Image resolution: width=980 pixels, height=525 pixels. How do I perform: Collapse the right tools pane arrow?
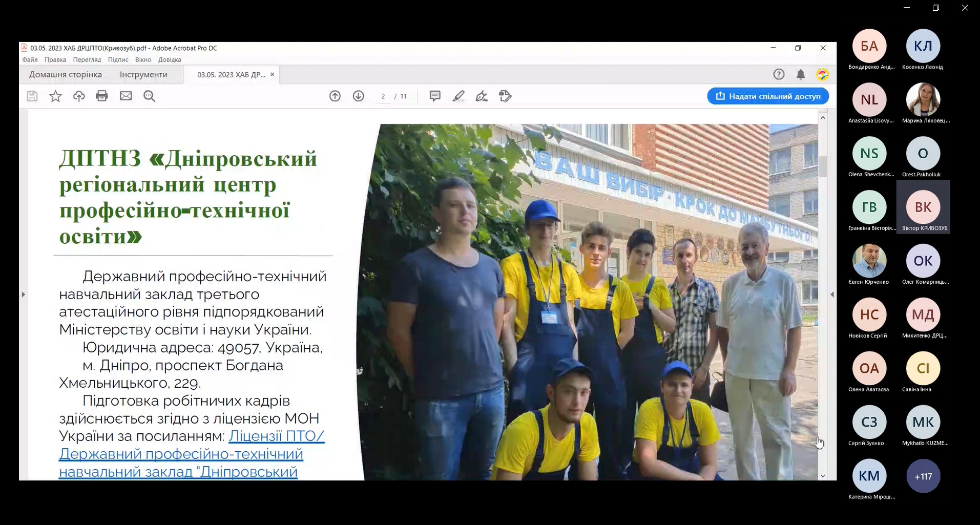click(x=832, y=295)
